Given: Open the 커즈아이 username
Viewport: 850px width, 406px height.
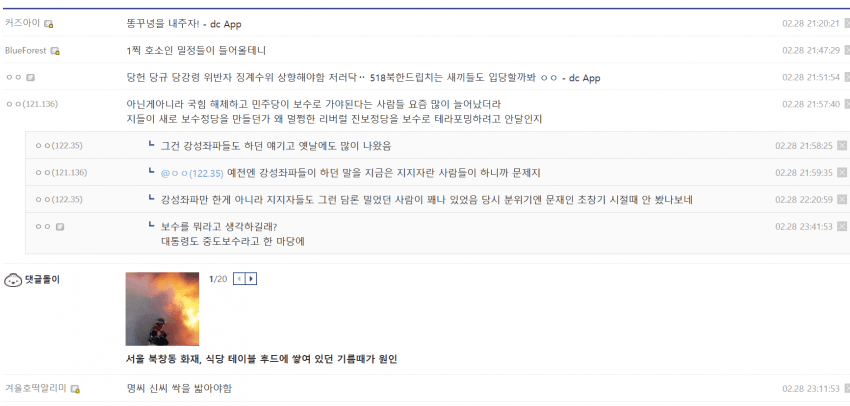Looking at the screenshot, I should point(22,23).
